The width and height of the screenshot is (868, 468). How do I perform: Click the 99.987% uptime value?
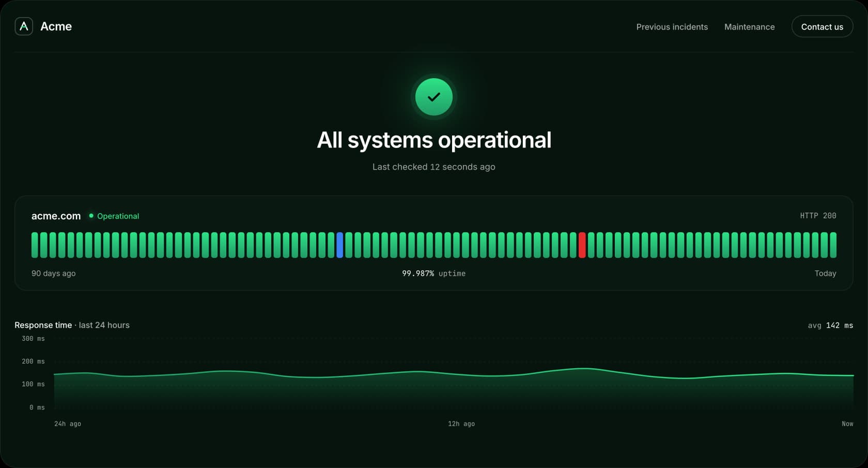click(x=418, y=273)
